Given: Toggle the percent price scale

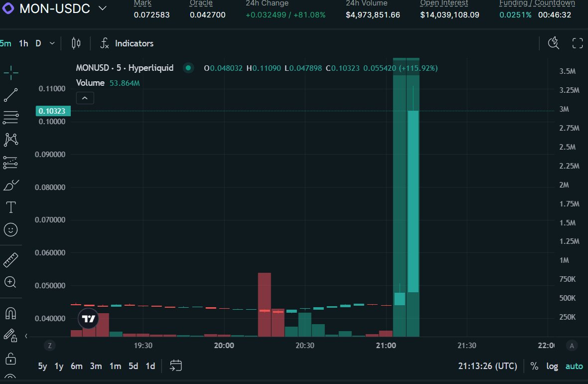Looking at the screenshot, I should (534, 366).
